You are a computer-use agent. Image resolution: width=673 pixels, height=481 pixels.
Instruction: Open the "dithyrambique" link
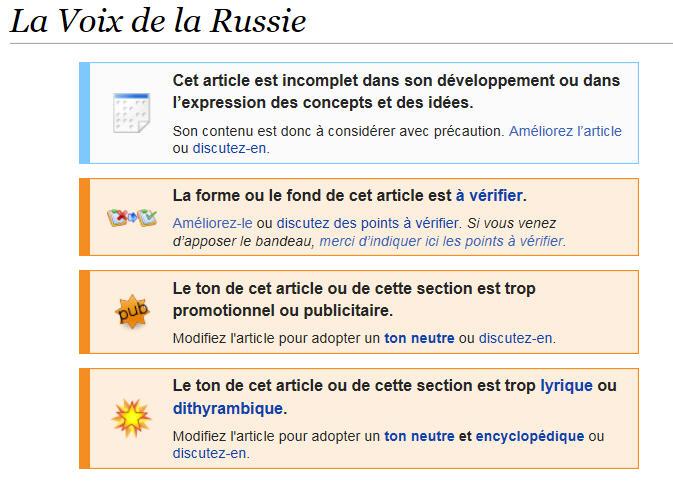coord(228,408)
